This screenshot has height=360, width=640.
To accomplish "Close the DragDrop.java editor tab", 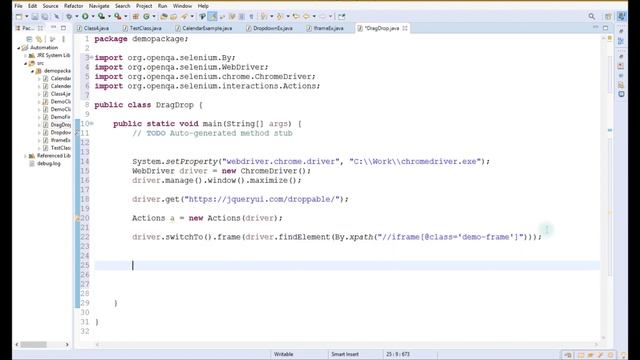I will (x=405, y=28).
